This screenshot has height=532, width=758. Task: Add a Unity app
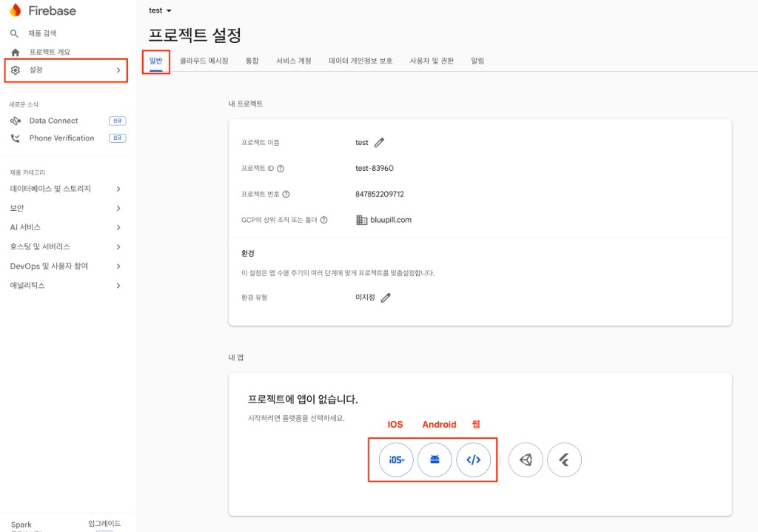point(526,459)
